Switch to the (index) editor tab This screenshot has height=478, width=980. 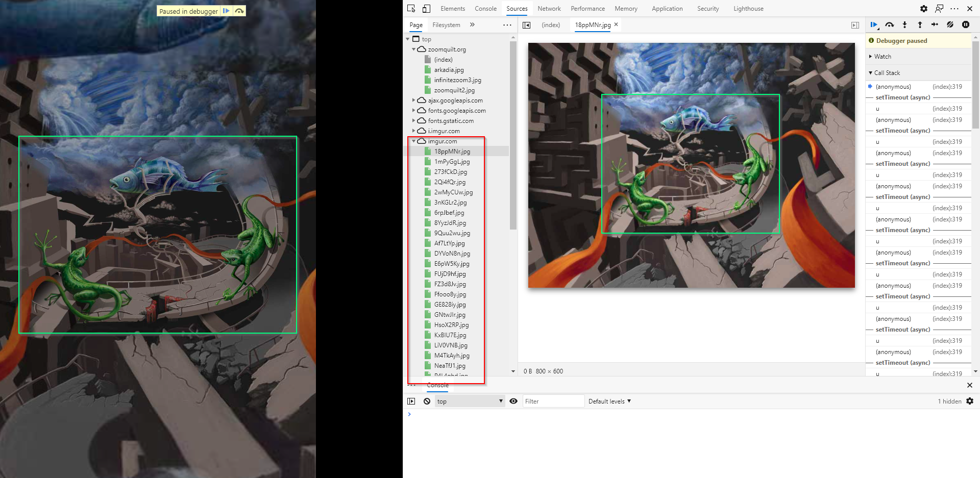coord(551,25)
